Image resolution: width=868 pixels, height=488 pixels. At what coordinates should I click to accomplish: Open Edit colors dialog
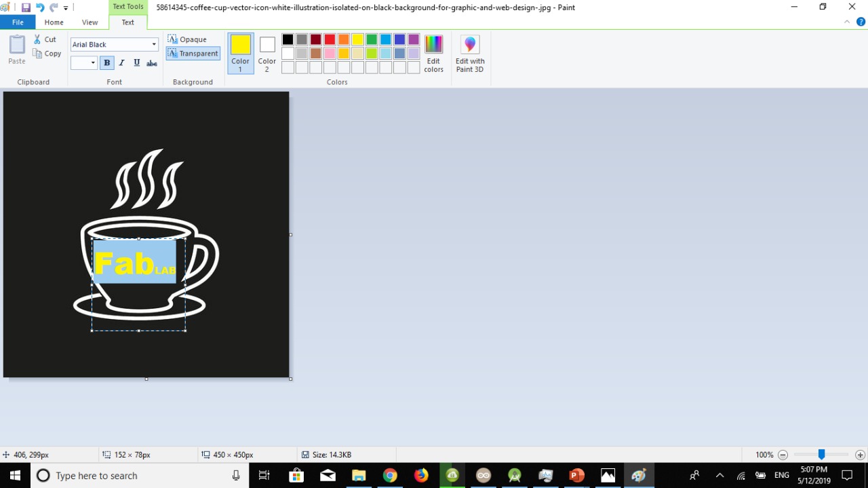tap(434, 53)
